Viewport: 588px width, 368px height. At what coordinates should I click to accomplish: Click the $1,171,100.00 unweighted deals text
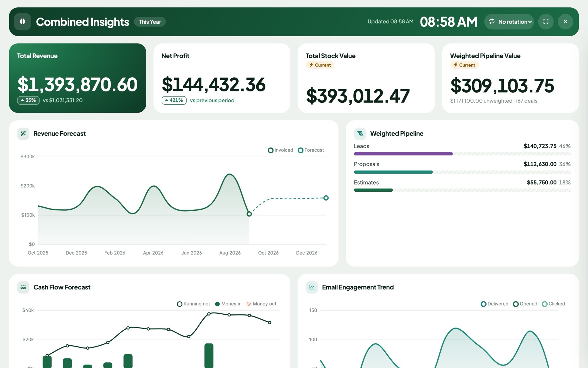493,101
